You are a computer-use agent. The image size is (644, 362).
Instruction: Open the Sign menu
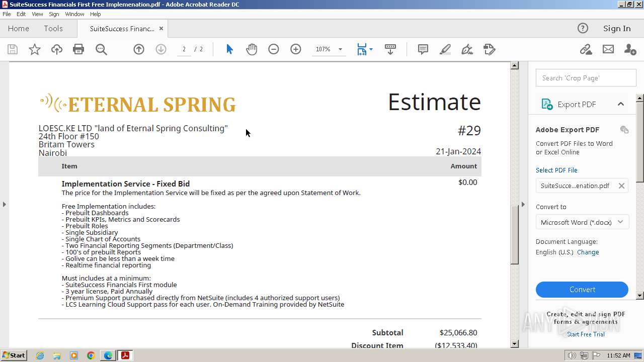(x=54, y=14)
